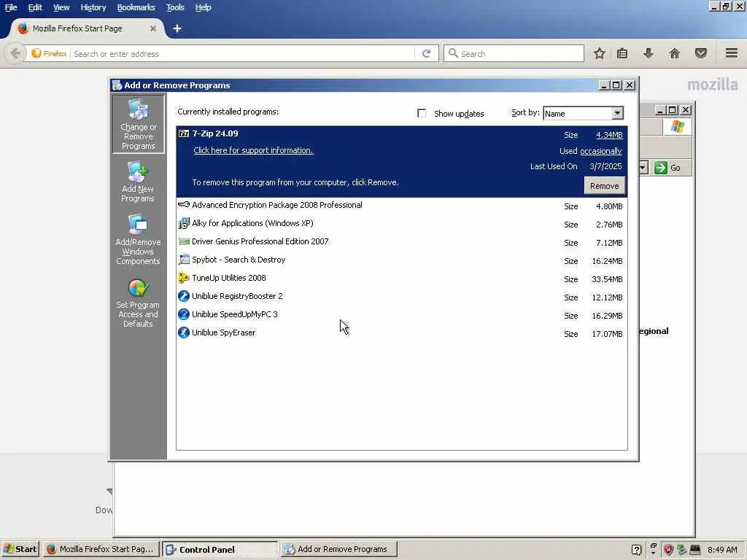
Task: Click the security shield tray icon
Action: 668,550
